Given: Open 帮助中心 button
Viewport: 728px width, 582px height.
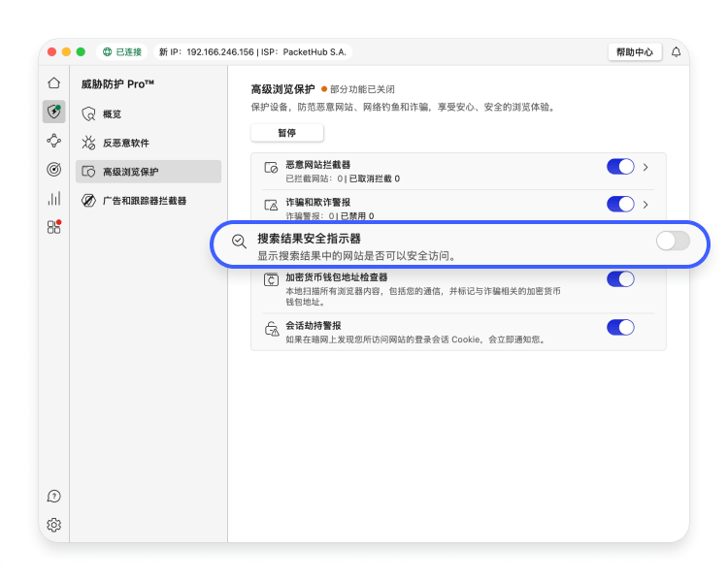Looking at the screenshot, I should tap(634, 52).
